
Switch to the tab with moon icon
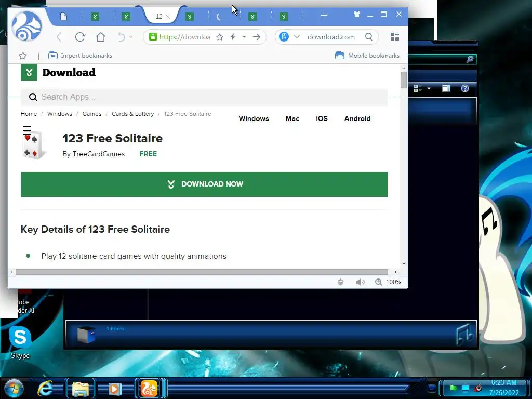click(219, 16)
